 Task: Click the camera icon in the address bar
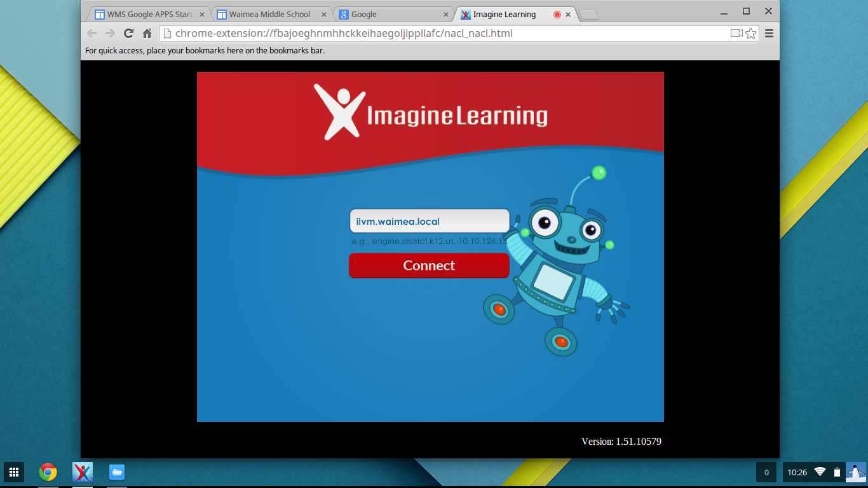(736, 34)
